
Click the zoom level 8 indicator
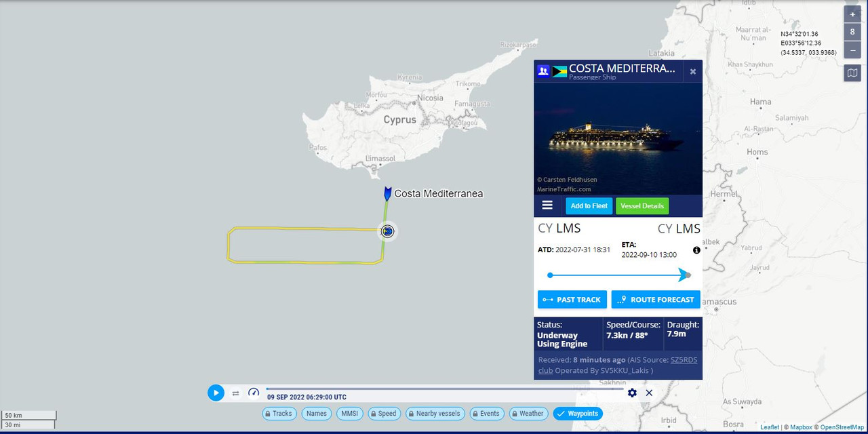852,32
